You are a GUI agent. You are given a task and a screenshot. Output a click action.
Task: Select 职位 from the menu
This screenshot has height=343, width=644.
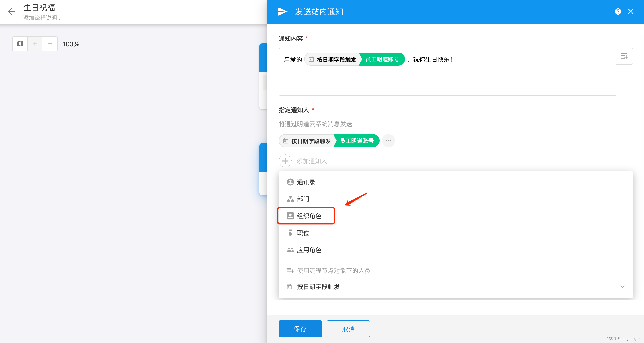click(303, 233)
